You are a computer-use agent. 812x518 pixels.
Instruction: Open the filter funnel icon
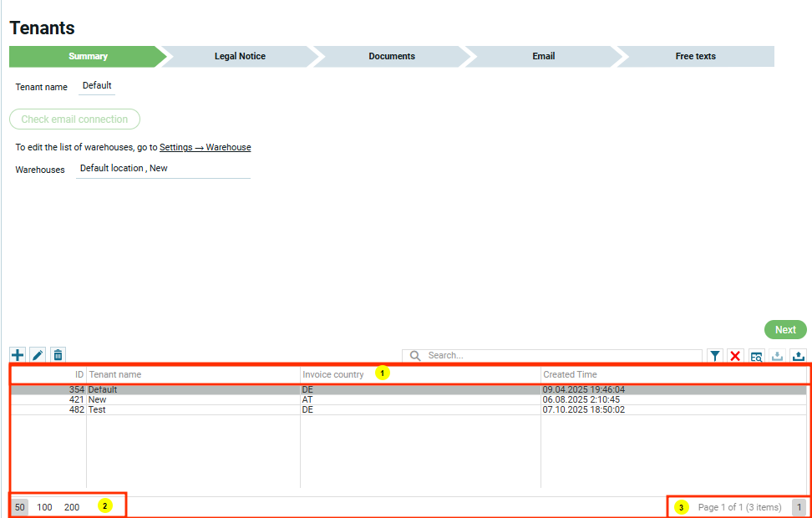pyautogui.click(x=715, y=356)
